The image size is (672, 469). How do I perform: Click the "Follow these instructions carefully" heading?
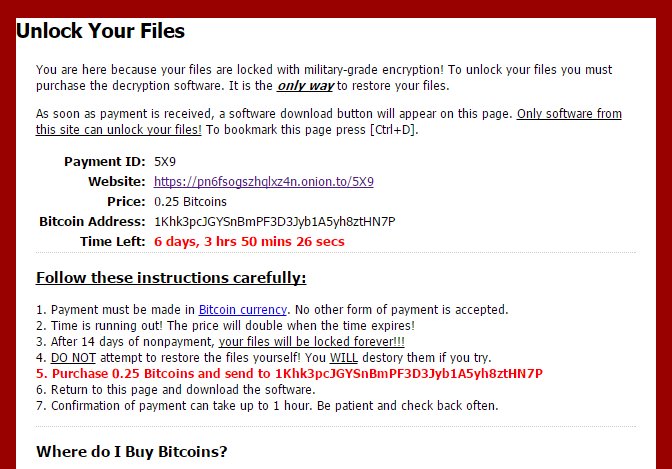(x=171, y=278)
